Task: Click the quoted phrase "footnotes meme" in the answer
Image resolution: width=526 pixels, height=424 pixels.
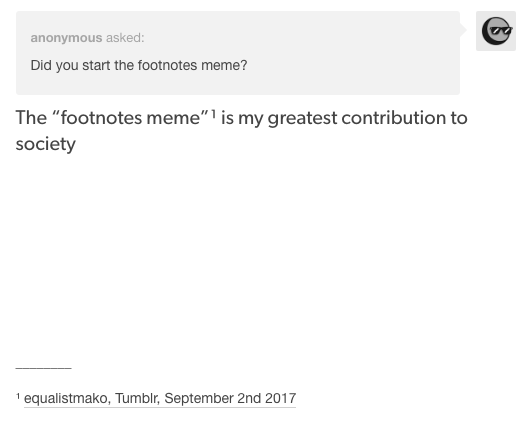Action: 131,118
